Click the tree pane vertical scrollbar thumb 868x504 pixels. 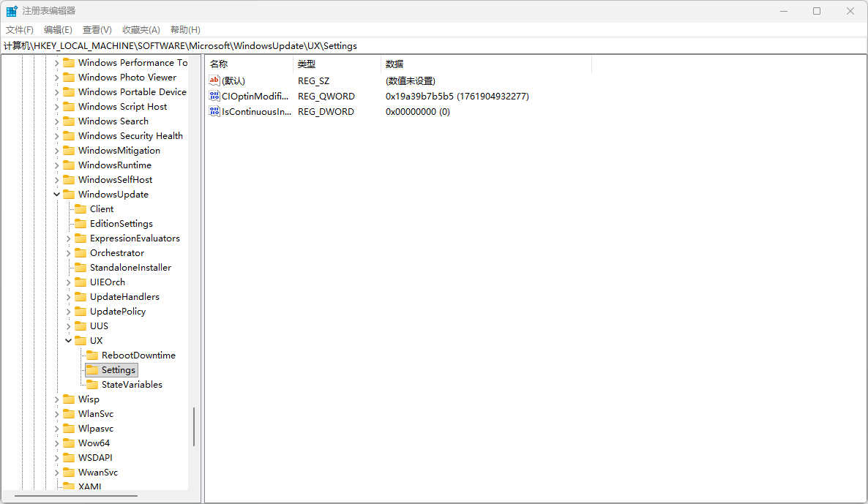194,426
